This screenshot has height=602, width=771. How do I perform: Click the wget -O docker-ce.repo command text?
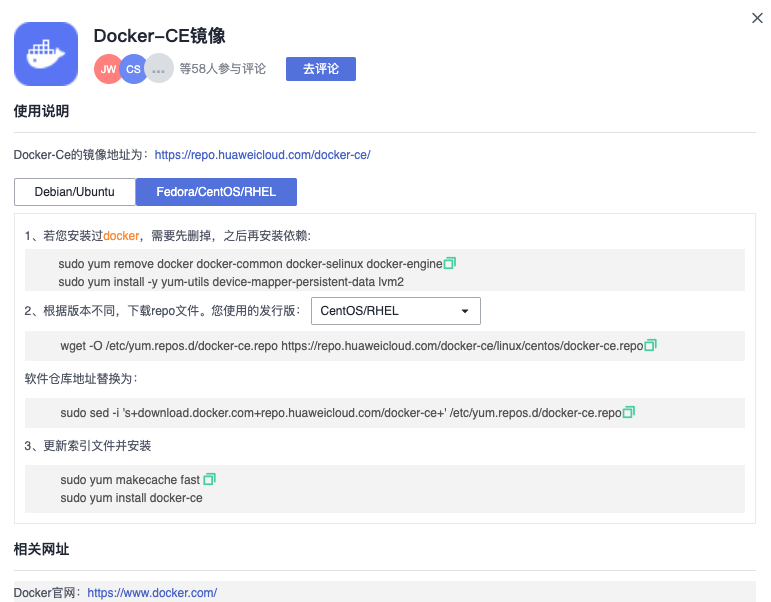pyautogui.click(x=352, y=346)
